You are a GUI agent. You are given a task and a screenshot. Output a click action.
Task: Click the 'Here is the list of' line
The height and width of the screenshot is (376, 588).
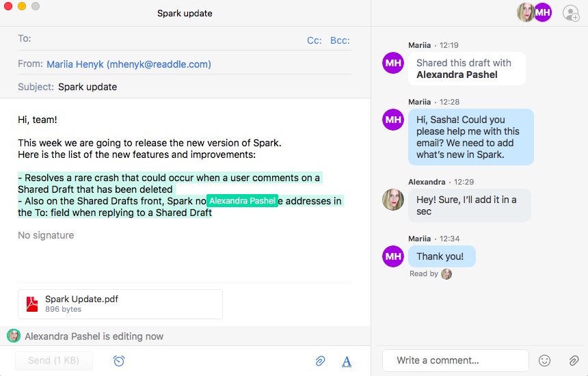point(137,155)
